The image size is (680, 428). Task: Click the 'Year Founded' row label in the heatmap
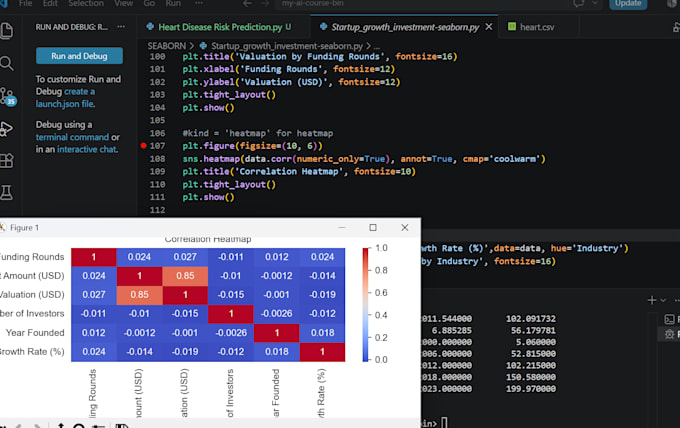point(35,333)
